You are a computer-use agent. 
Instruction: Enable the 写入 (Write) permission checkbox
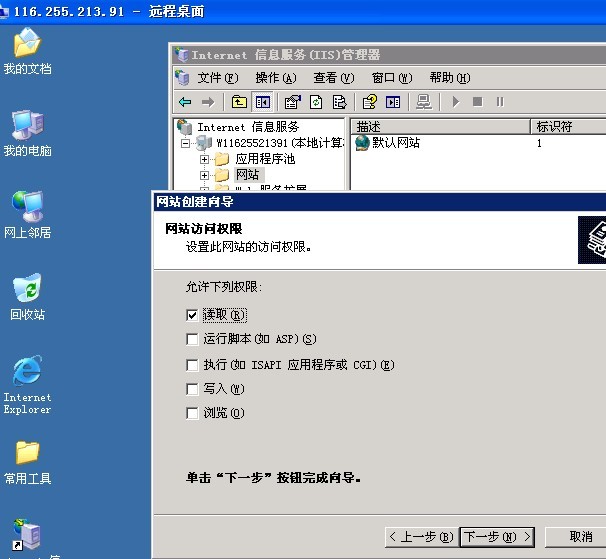(x=193, y=389)
